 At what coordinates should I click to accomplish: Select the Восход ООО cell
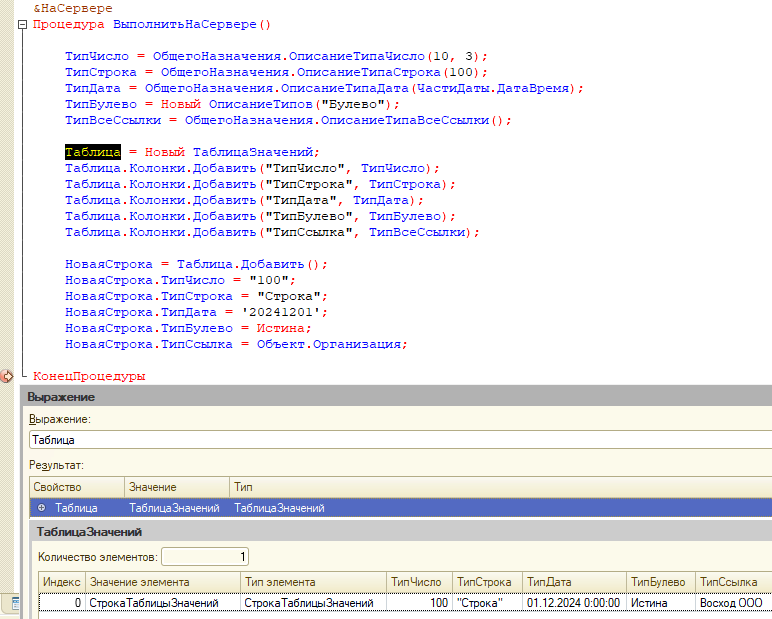(x=731, y=603)
